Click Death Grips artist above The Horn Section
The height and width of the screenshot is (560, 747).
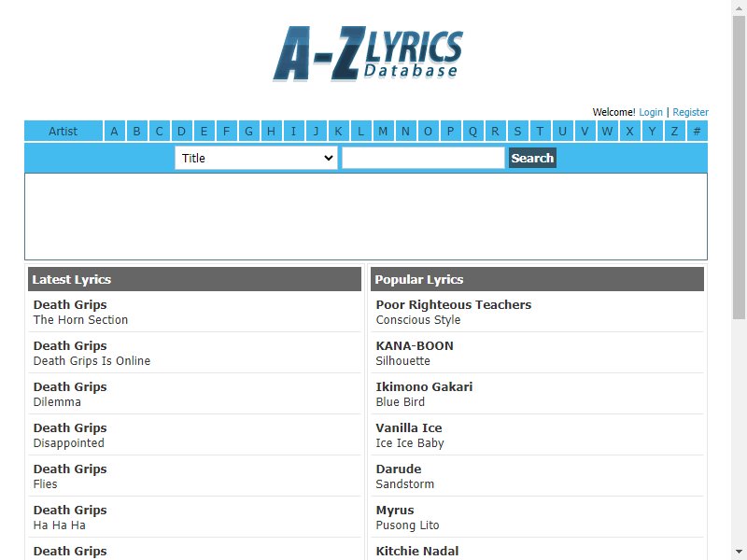(70, 305)
